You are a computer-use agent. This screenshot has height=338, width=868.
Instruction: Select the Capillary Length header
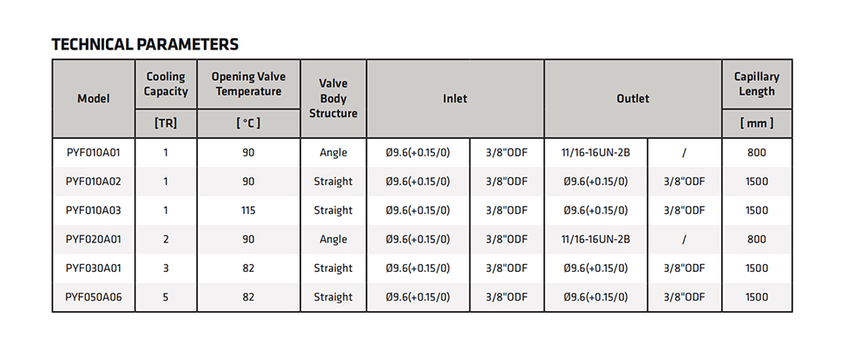[757, 84]
